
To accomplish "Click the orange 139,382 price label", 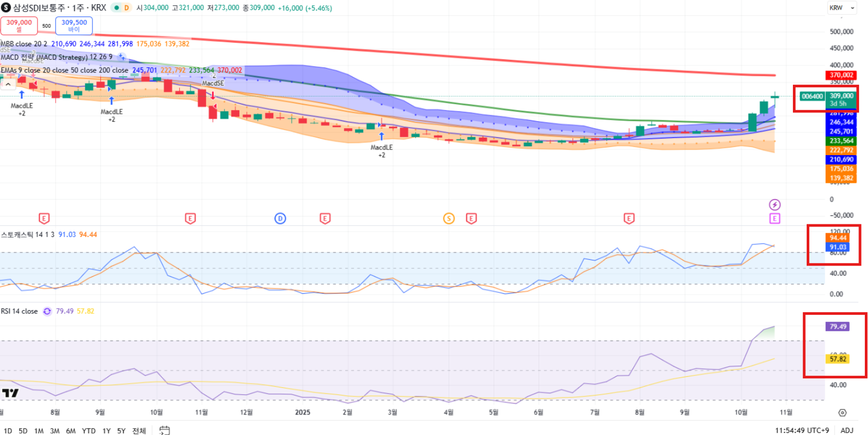I will (841, 178).
